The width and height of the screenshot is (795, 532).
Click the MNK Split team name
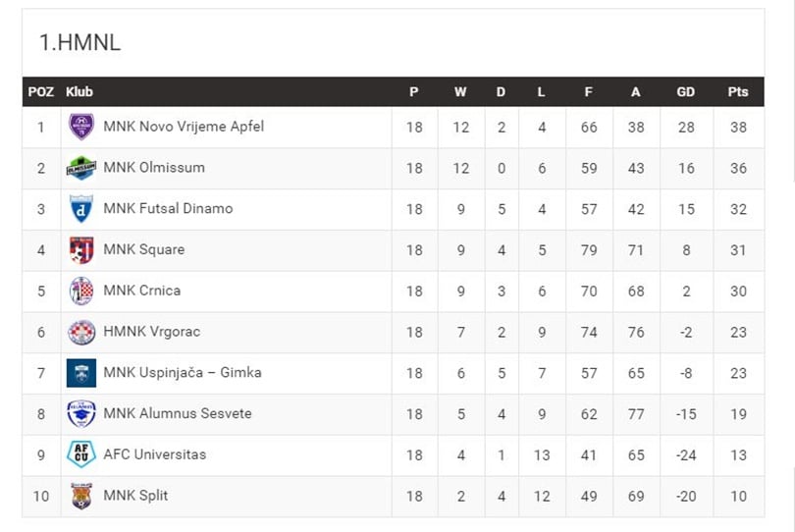(x=135, y=496)
